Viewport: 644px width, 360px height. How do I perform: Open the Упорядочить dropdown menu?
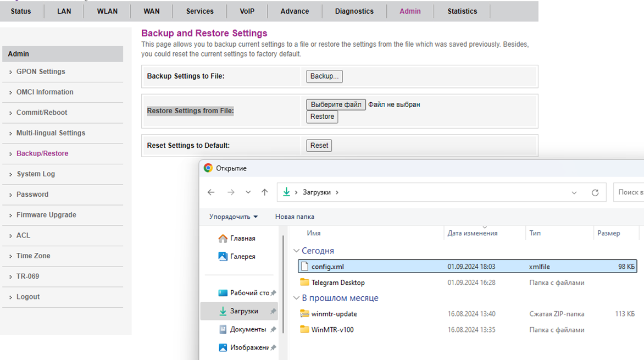point(233,217)
